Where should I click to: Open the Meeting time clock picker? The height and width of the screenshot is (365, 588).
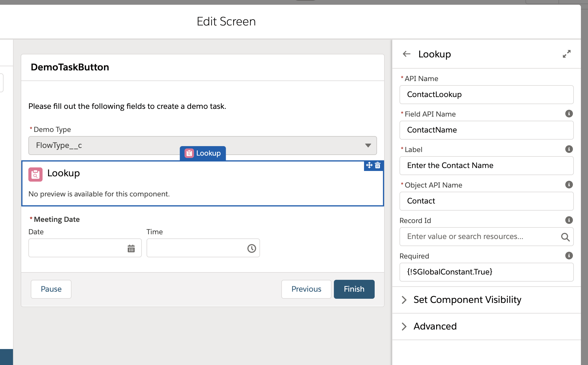click(251, 248)
